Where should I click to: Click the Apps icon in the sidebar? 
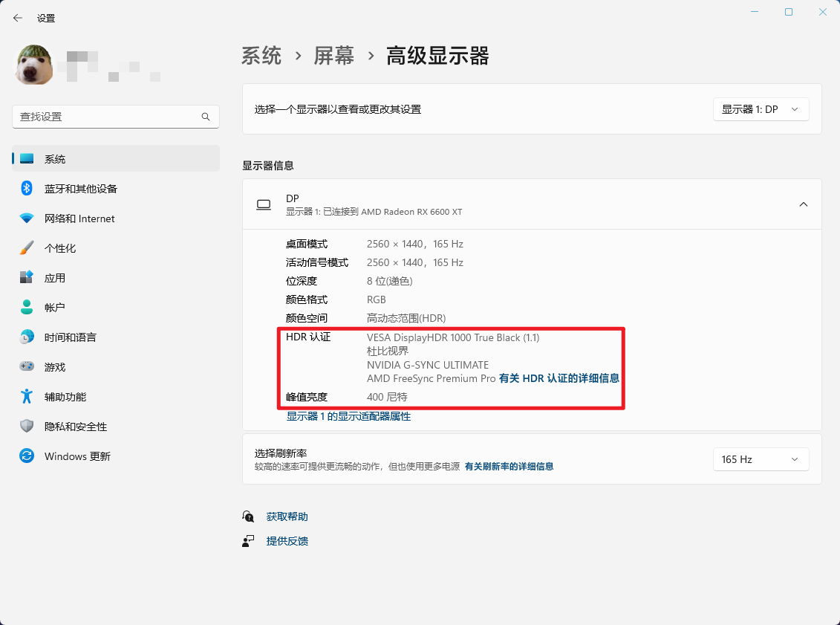tap(27, 277)
